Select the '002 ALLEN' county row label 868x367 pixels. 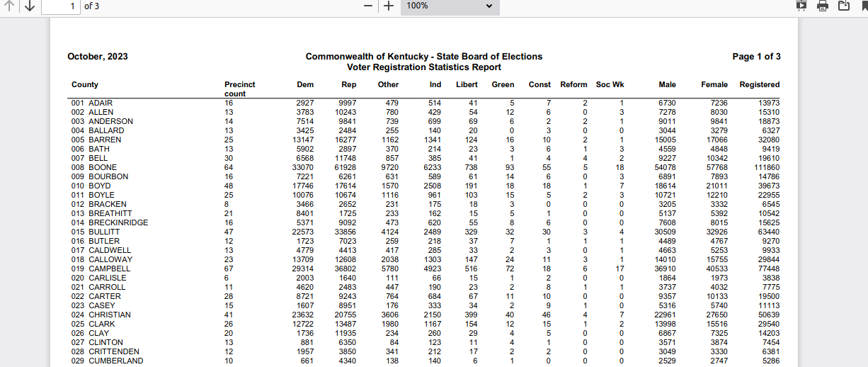[x=92, y=112]
